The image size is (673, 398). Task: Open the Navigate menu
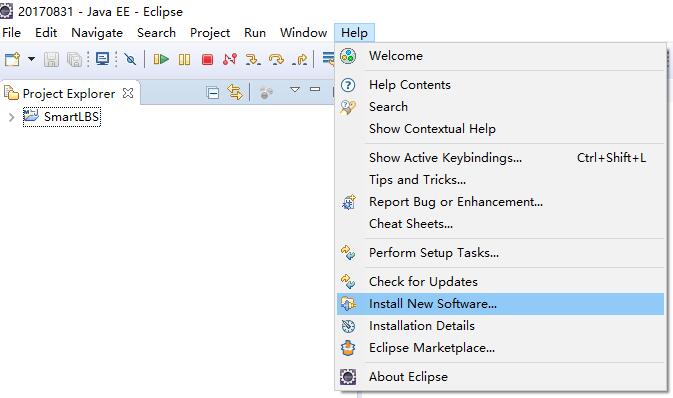point(97,33)
